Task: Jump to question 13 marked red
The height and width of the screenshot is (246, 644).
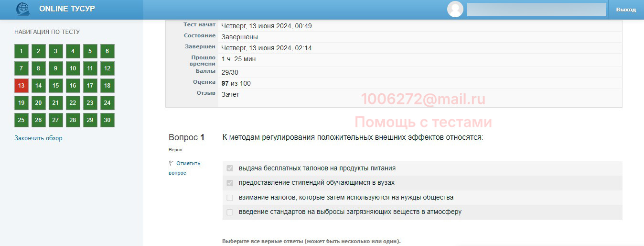Action: [x=21, y=86]
